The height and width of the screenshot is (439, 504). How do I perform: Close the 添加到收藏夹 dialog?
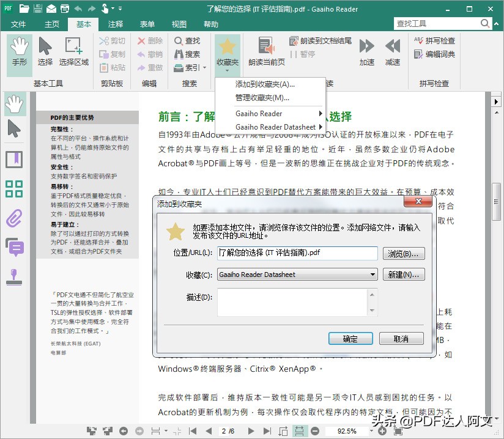tap(418, 202)
